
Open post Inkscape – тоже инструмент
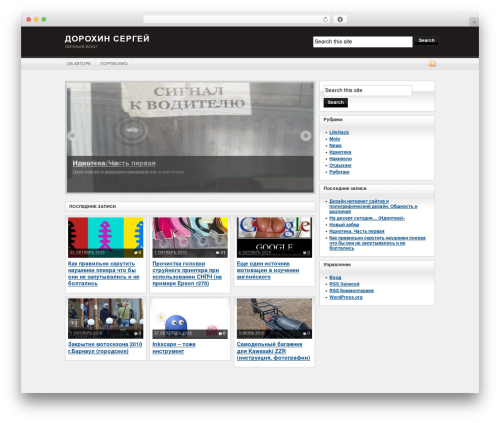tap(174, 348)
